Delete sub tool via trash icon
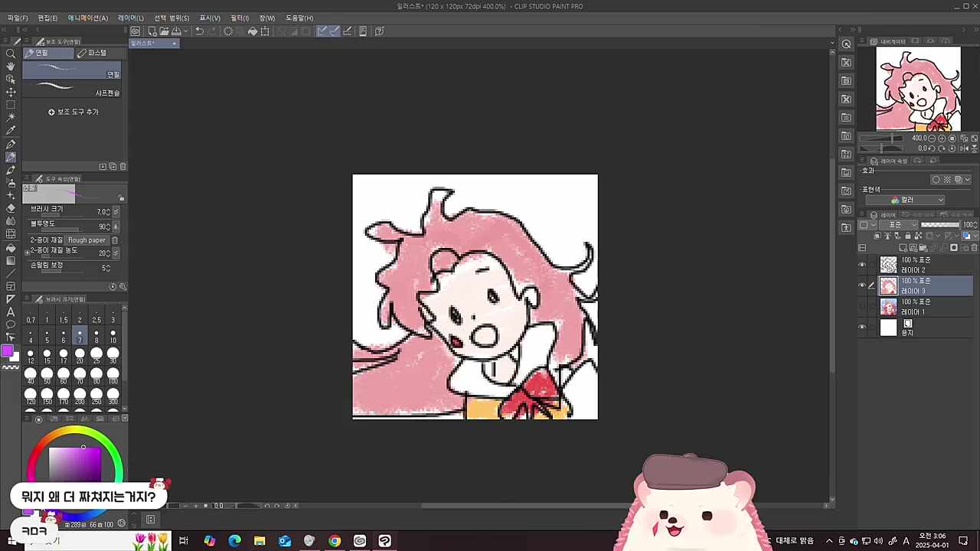The width and height of the screenshot is (980, 551). (122, 166)
